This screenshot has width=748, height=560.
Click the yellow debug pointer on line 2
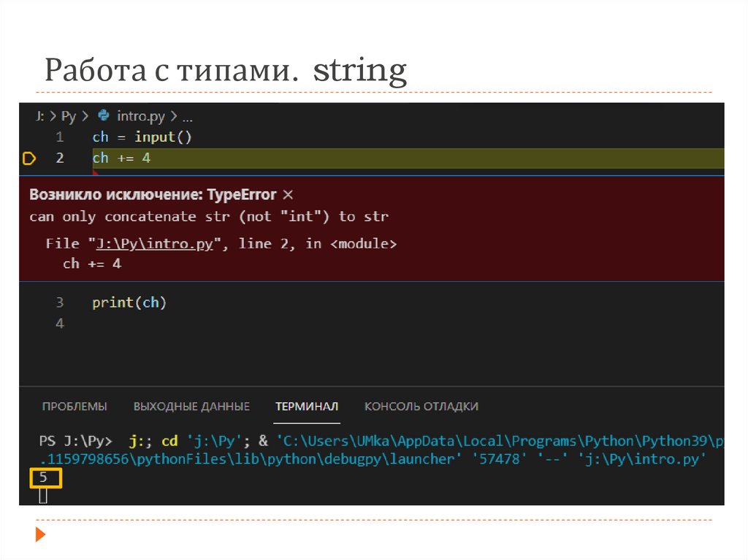(30, 158)
